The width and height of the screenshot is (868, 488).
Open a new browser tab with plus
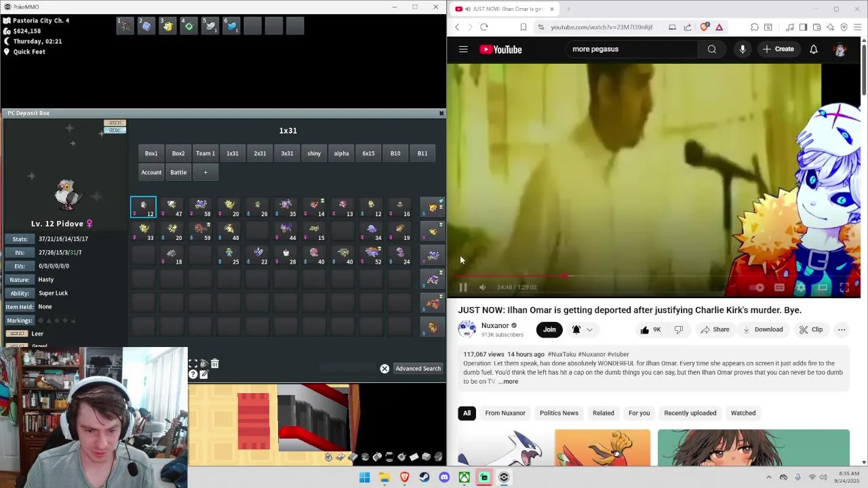[568, 9]
